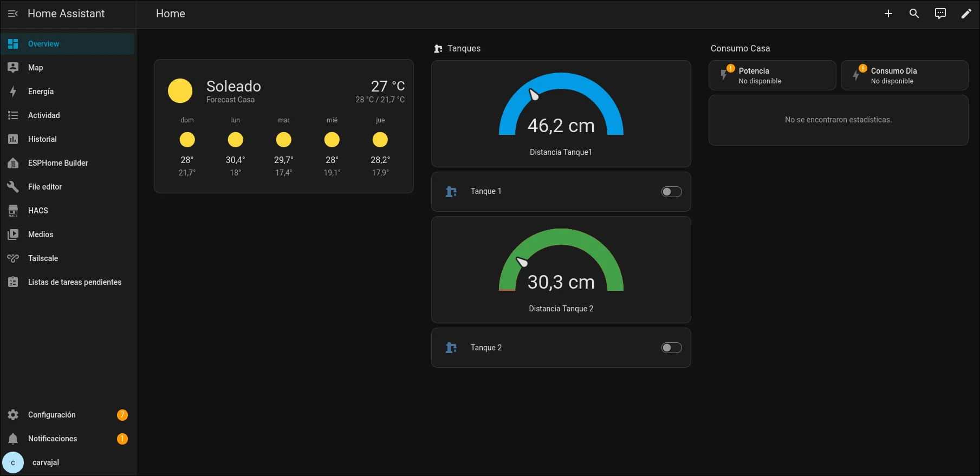Open Actividad from the sidebar

coord(68,115)
